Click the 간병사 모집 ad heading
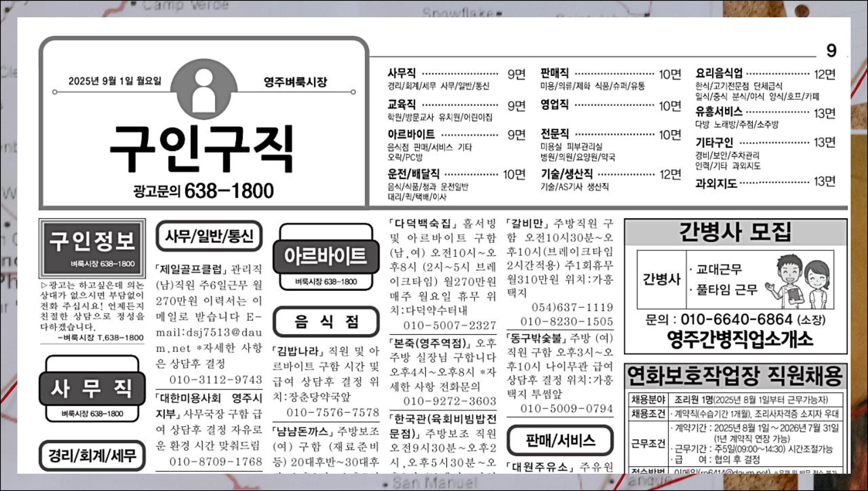 coord(735,232)
